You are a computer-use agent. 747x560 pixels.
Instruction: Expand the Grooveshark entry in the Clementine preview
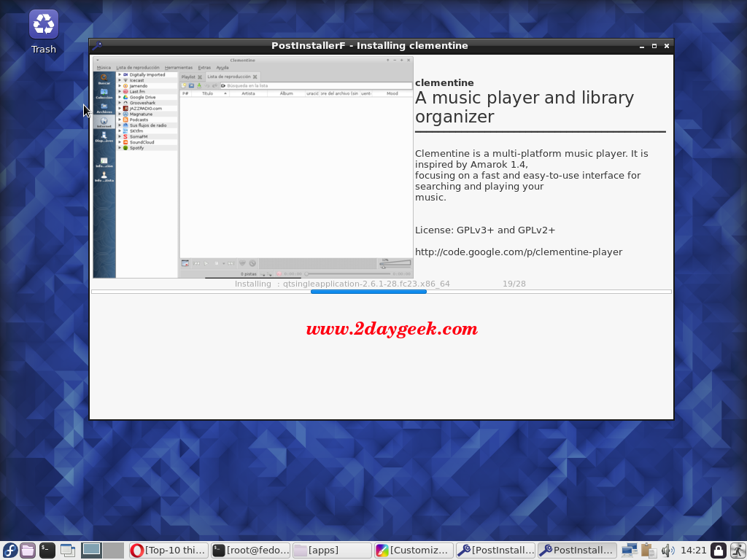120,103
